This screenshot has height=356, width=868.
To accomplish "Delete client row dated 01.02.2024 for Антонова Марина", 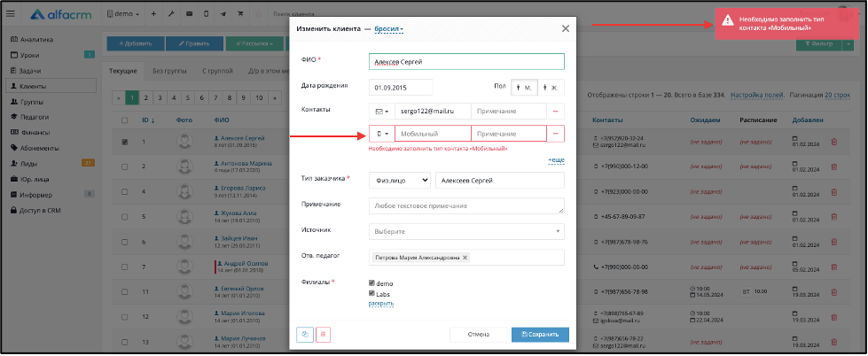I will pos(833,166).
